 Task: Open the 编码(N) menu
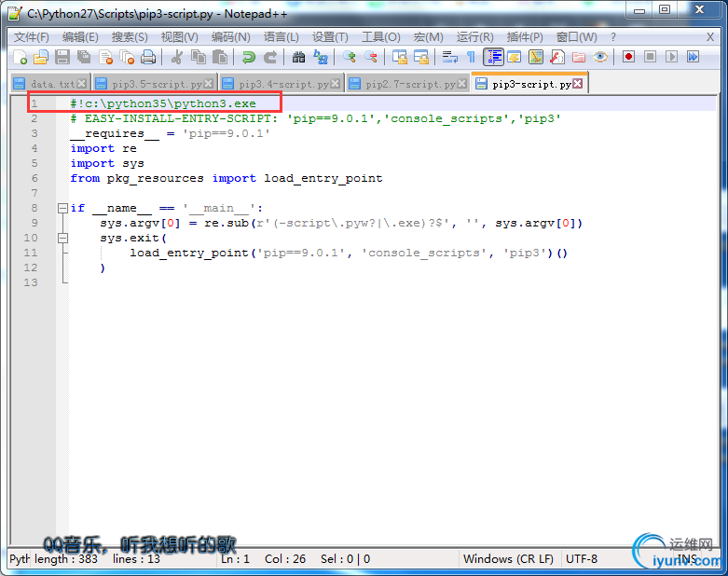point(231,37)
